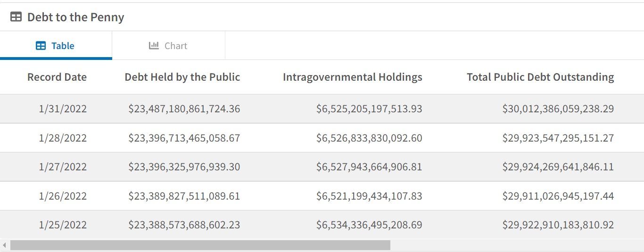This screenshot has width=644, height=252.
Task: Click the Intragovernmental Holdings column header
Action: tap(352, 77)
